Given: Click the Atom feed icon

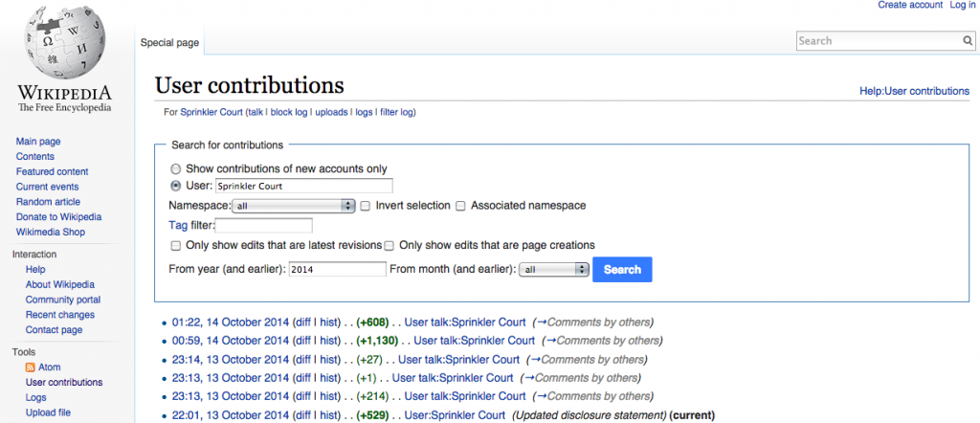Looking at the screenshot, I should click(x=30, y=367).
